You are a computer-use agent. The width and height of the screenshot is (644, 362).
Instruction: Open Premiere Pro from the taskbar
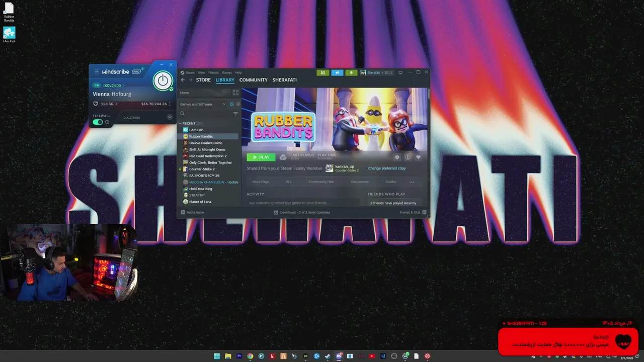click(239, 356)
